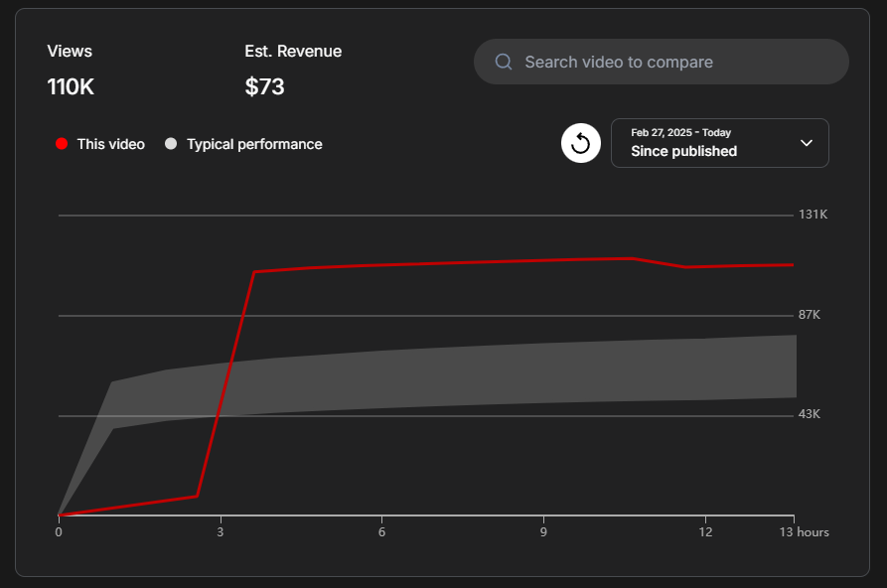Toggle the This video legend label
Viewport: 887px width, 588px height.
coord(110,144)
